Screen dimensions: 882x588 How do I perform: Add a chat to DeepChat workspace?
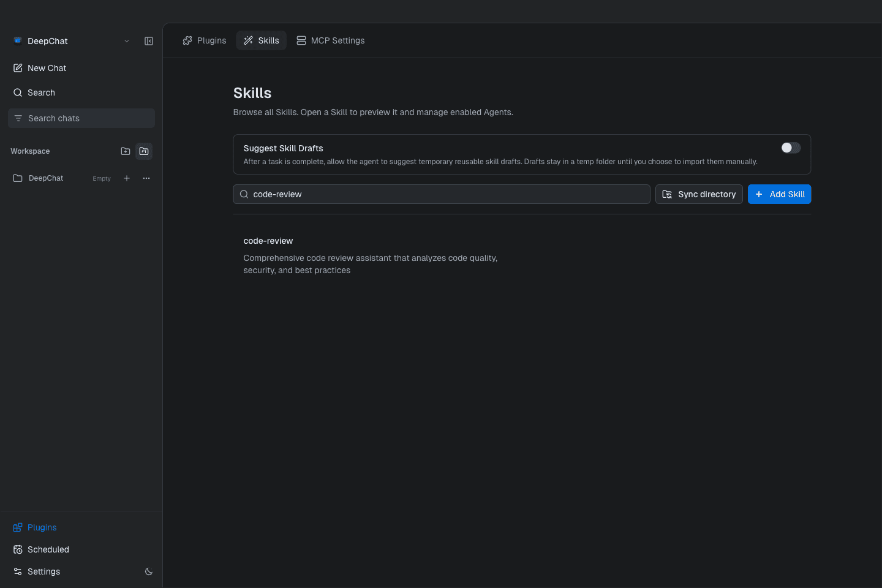pyautogui.click(x=127, y=178)
